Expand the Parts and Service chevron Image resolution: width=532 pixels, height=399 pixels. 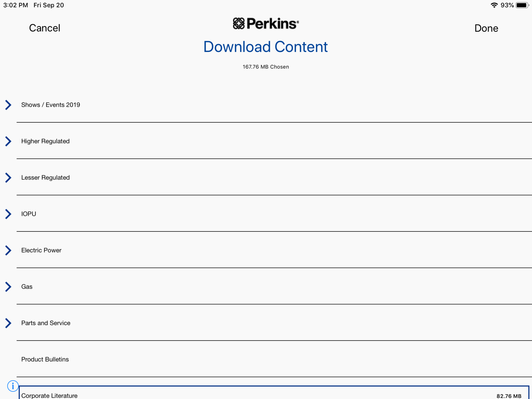pos(8,323)
